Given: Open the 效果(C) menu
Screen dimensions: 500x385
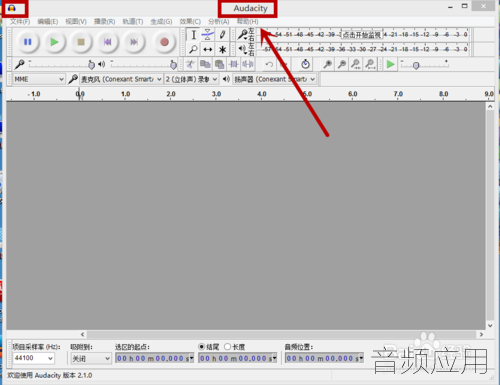Looking at the screenshot, I should point(190,22).
